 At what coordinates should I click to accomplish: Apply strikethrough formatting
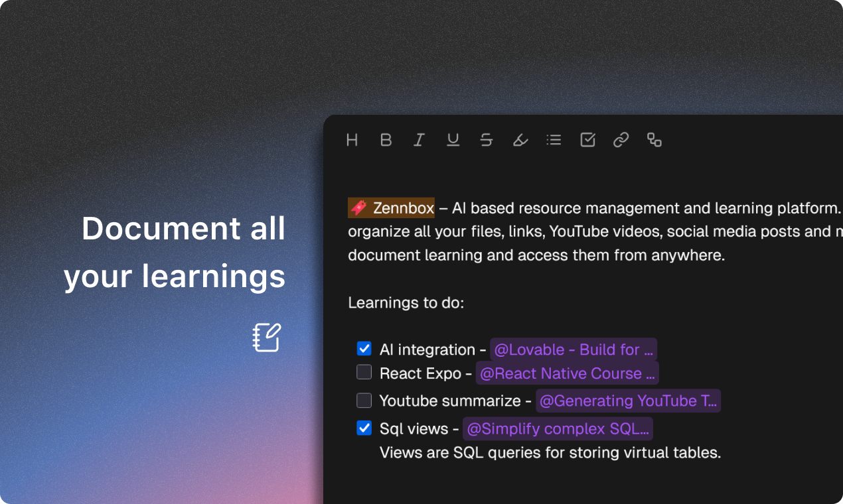[487, 140]
